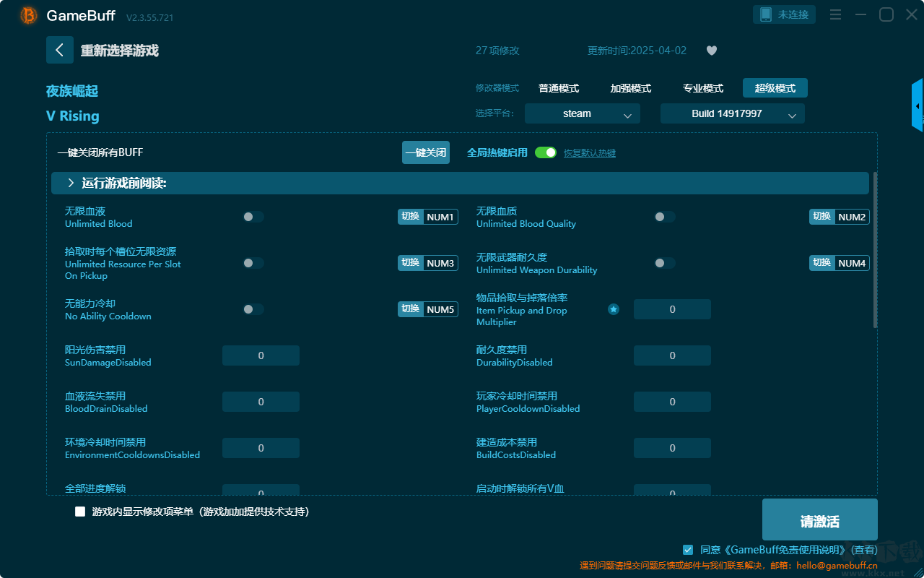Click the GameBuff logo icon
The image size is (924, 578).
(29, 15)
